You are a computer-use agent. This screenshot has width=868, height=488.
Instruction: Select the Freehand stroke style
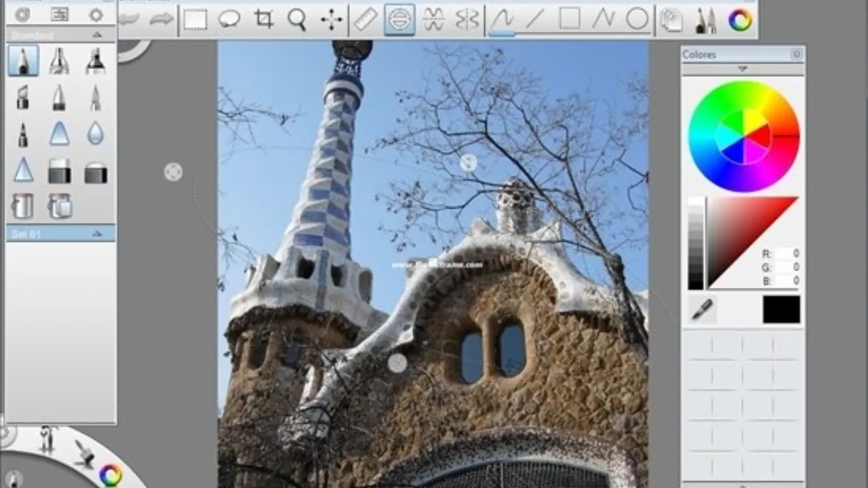pyautogui.click(x=502, y=20)
